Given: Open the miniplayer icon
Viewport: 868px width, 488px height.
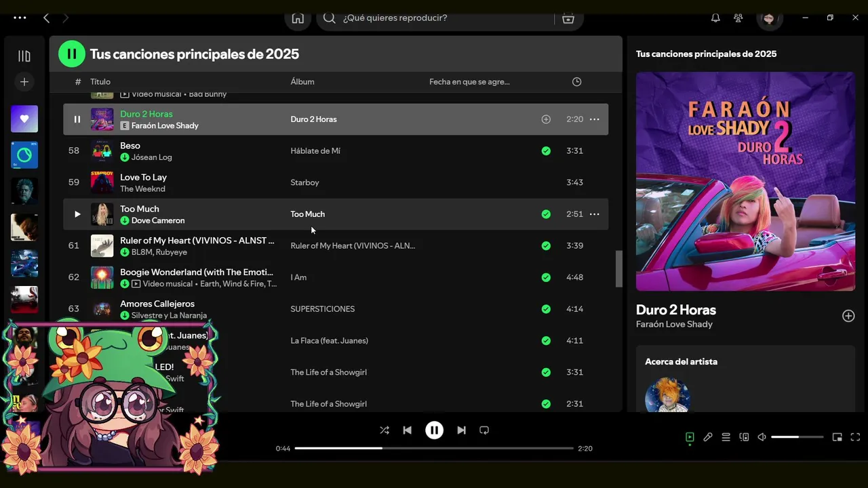Looking at the screenshot, I should point(837,437).
